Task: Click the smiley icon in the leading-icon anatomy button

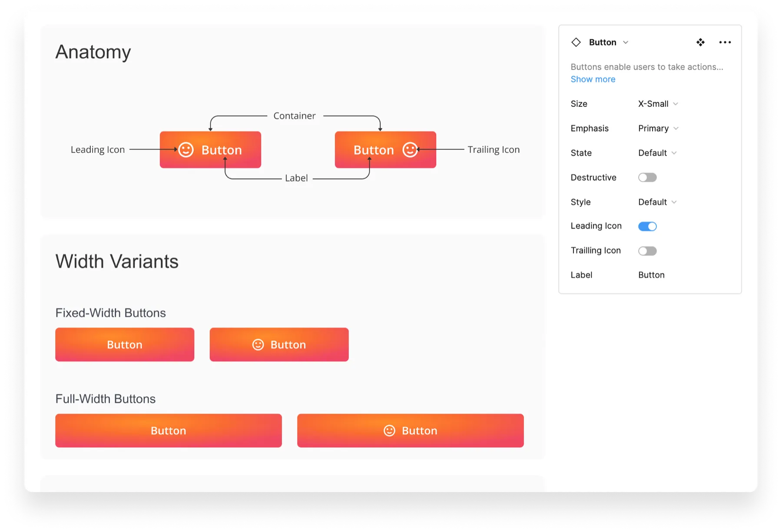Action: (186, 150)
